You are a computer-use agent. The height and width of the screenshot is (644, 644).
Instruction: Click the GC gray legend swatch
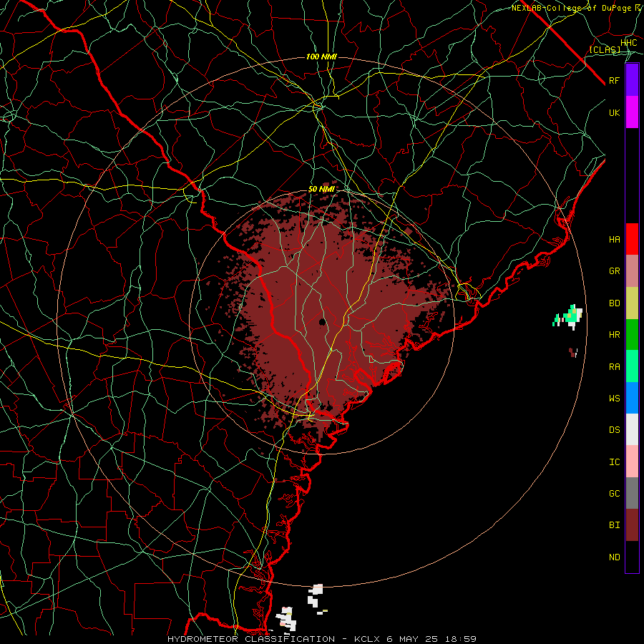[x=632, y=493]
